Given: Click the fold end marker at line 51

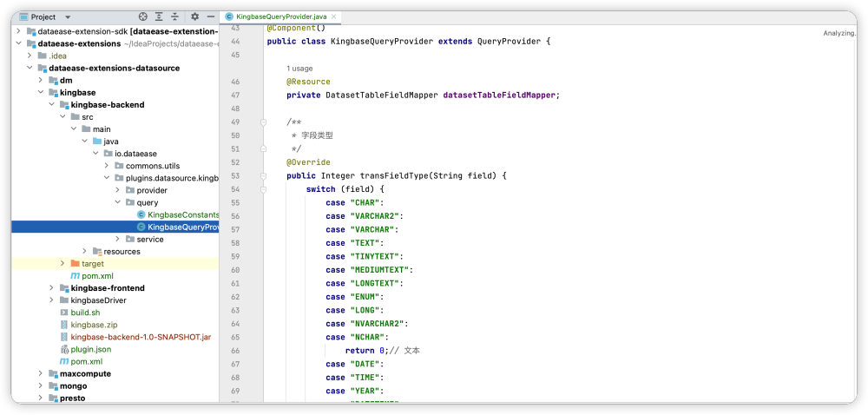Looking at the screenshot, I should coord(264,148).
